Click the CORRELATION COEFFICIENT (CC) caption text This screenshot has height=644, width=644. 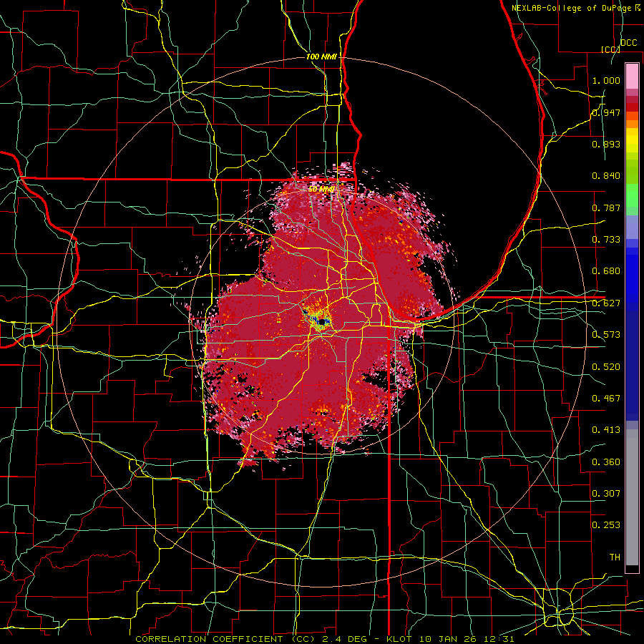point(225,639)
